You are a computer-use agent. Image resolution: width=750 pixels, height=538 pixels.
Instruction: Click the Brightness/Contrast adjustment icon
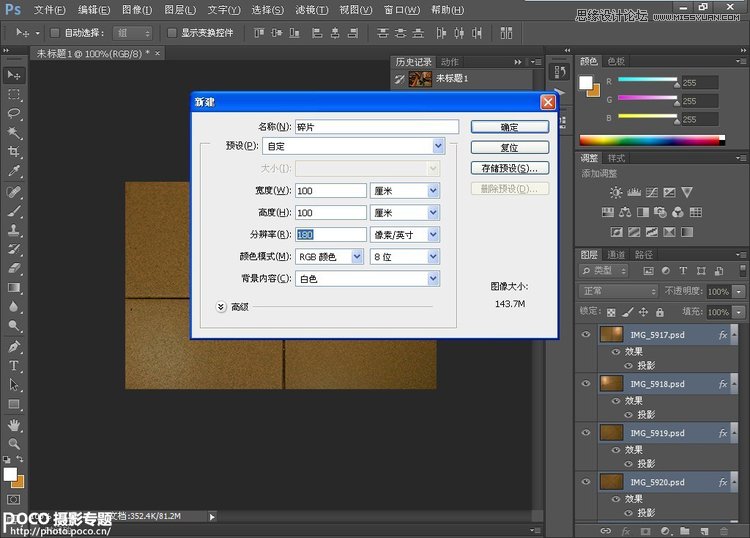[x=616, y=192]
